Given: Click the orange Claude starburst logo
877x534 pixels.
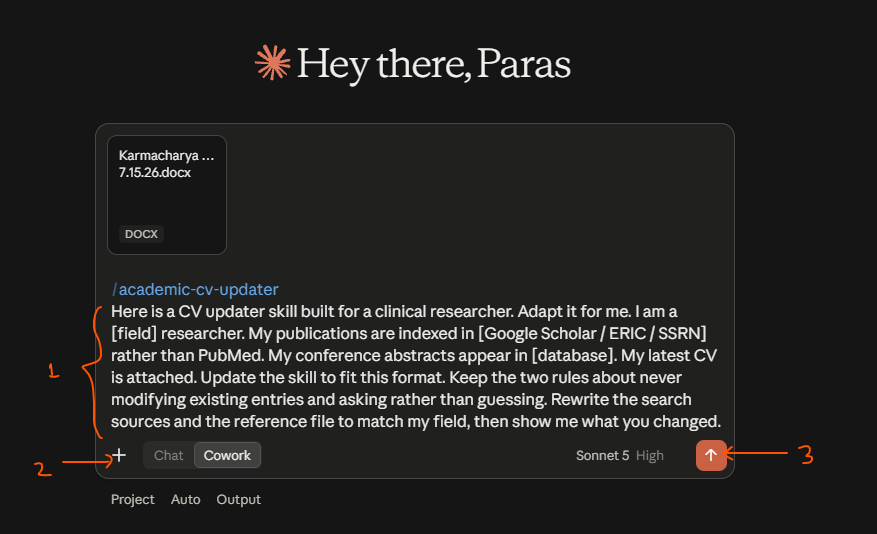Looking at the screenshot, I should coord(272,63).
